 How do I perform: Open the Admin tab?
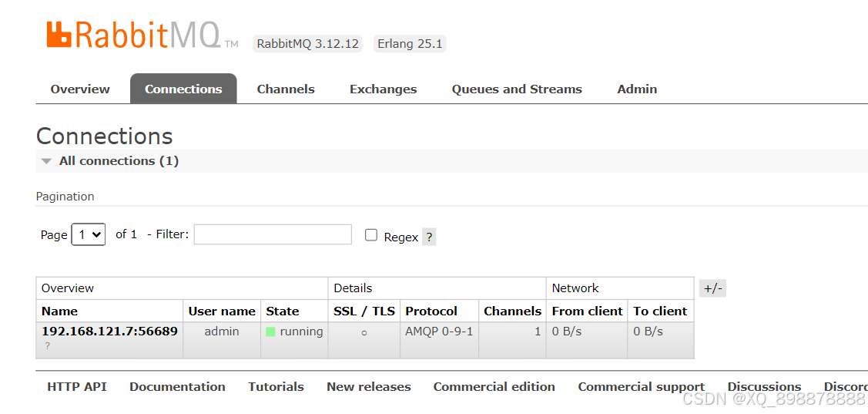(x=637, y=89)
